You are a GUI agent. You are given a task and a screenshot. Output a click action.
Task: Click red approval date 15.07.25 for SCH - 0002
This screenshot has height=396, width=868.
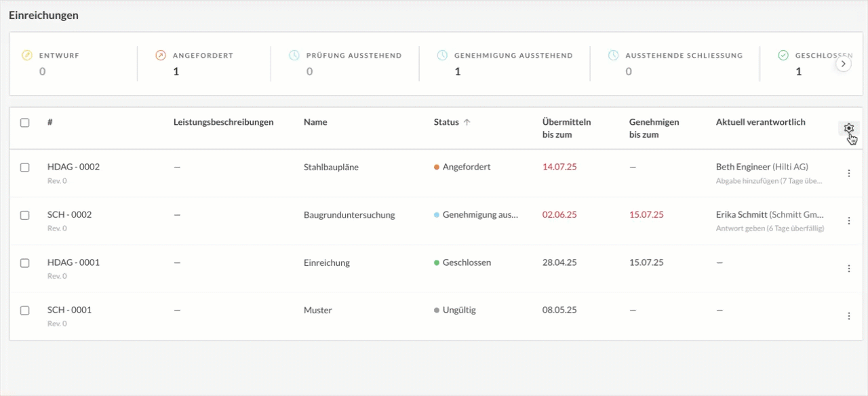[646, 214]
